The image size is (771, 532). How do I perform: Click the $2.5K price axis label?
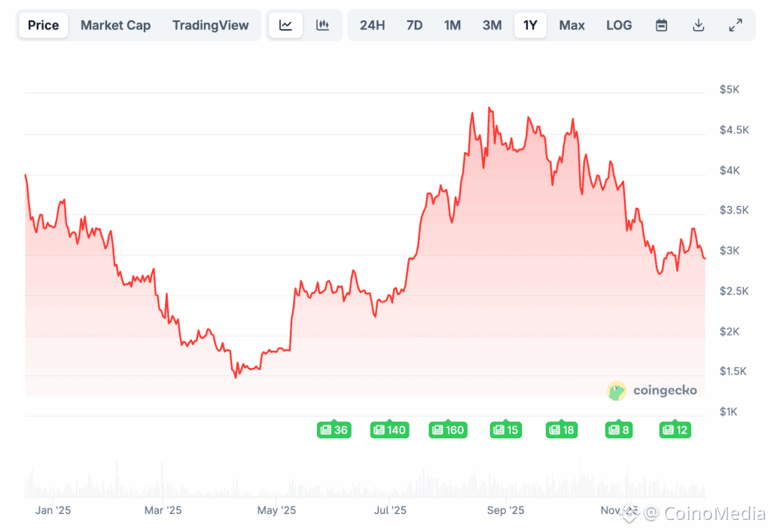[734, 290]
